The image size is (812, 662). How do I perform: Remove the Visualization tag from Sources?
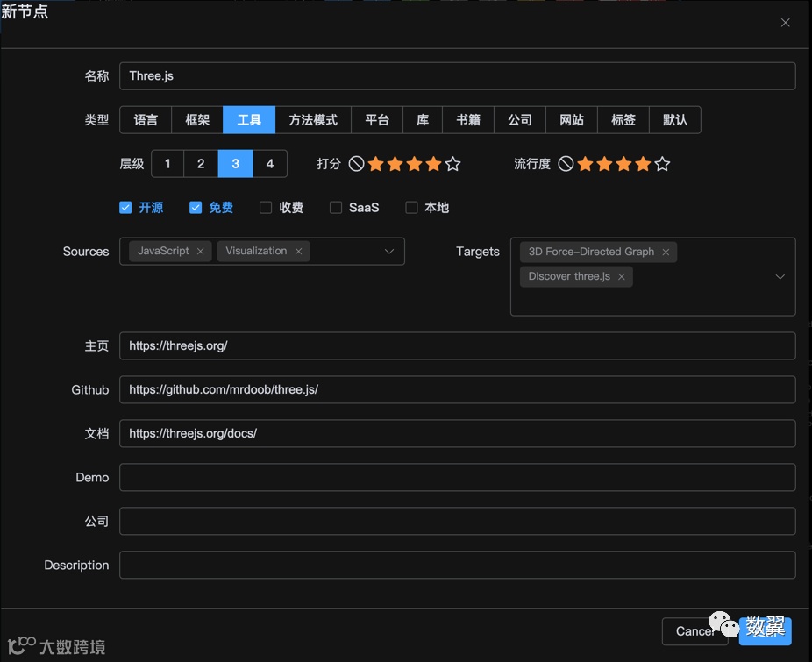298,252
